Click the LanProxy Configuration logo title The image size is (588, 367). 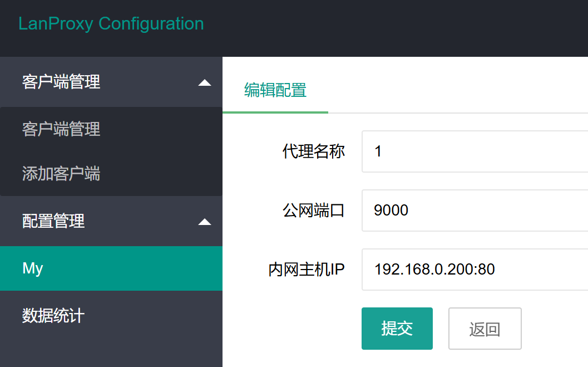pos(111,24)
